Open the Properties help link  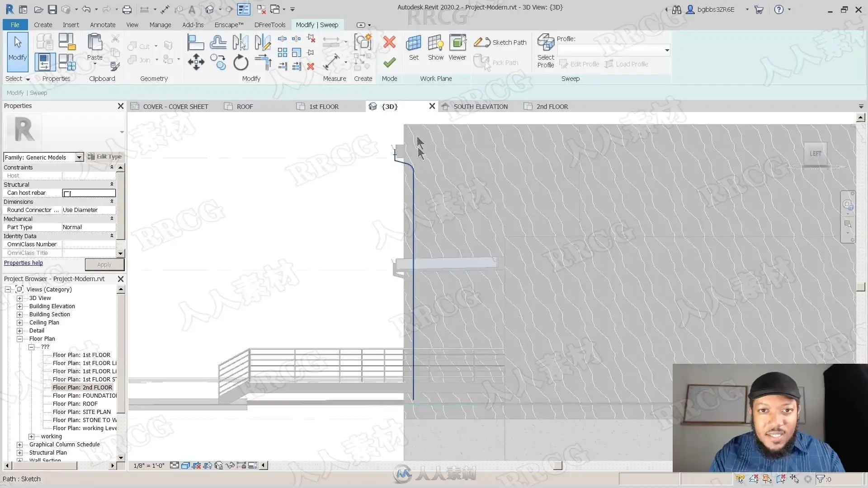click(24, 263)
